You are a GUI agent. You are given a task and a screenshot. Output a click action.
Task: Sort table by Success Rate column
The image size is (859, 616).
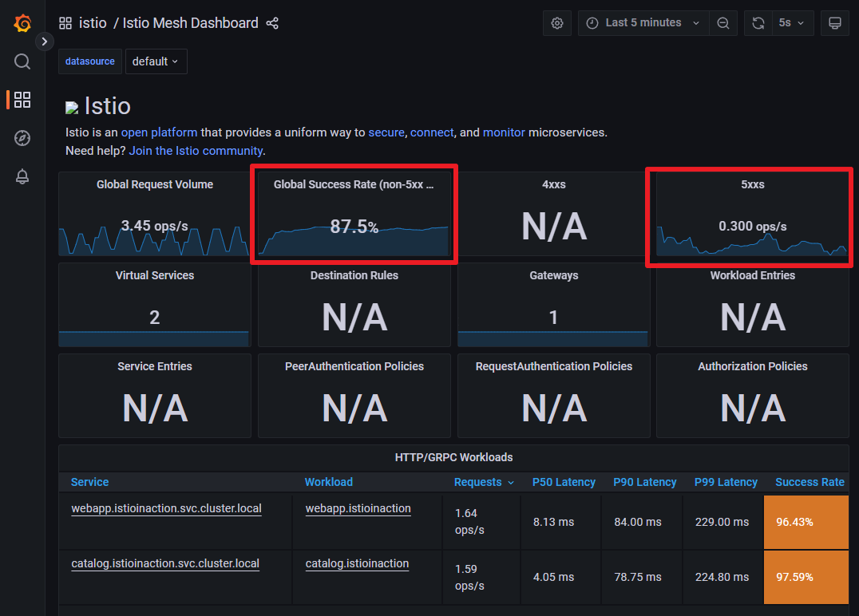[810, 482]
